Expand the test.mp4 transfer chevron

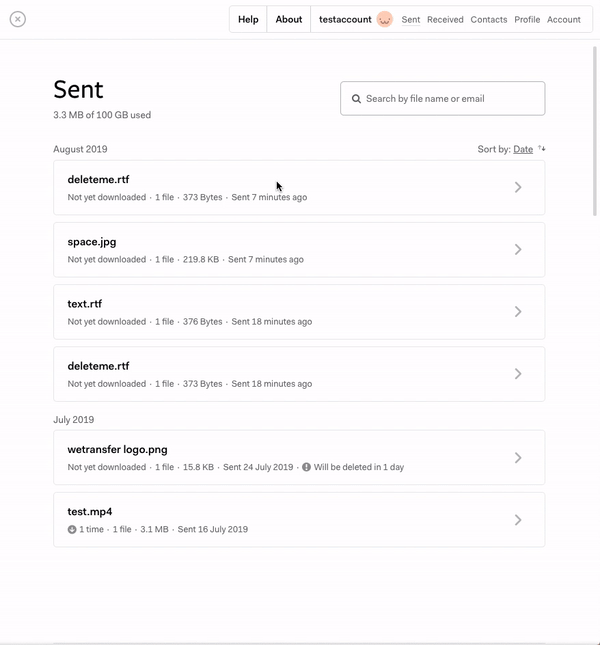[518, 520]
